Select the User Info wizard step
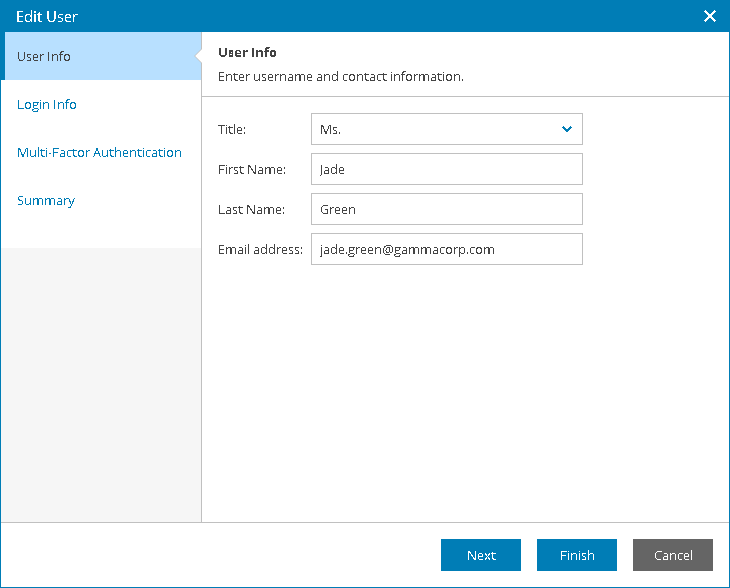This screenshot has width=730, height=588. 44,56
